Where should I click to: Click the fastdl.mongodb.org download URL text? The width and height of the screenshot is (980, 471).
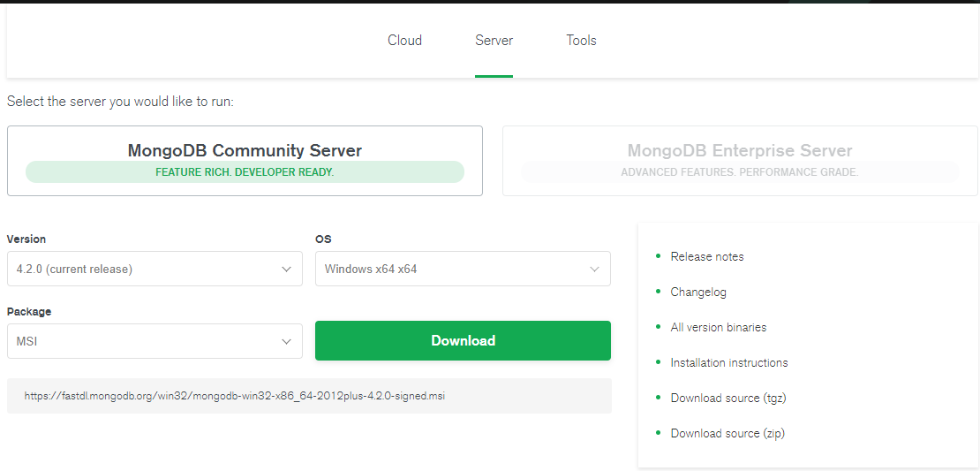(234, 396)
